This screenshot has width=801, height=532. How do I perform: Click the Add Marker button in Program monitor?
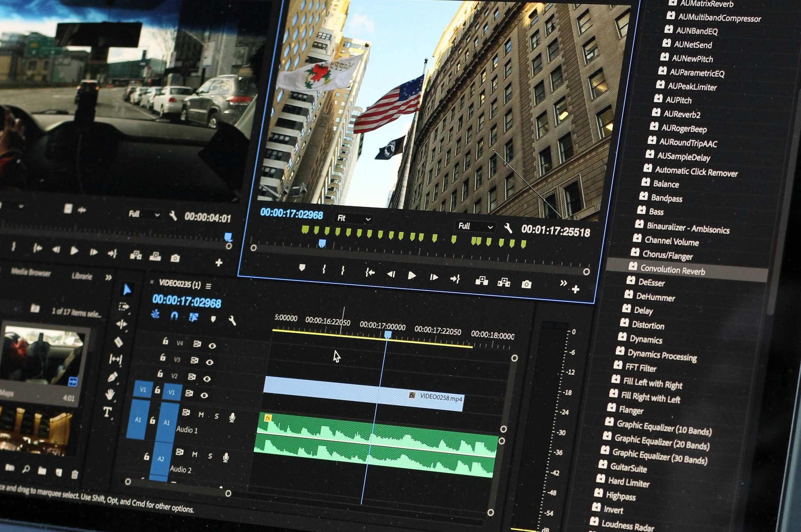(302, 268)
